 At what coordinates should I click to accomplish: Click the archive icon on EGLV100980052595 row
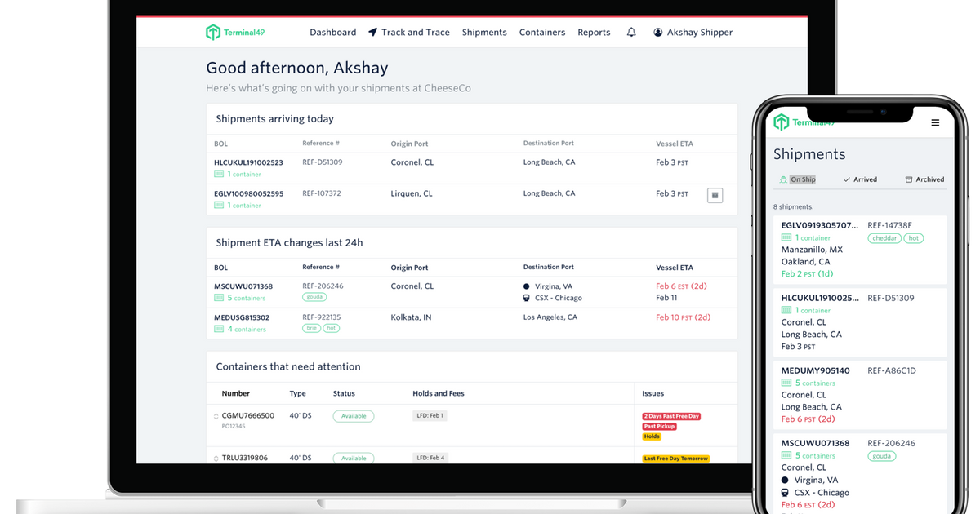pos(715,195)
